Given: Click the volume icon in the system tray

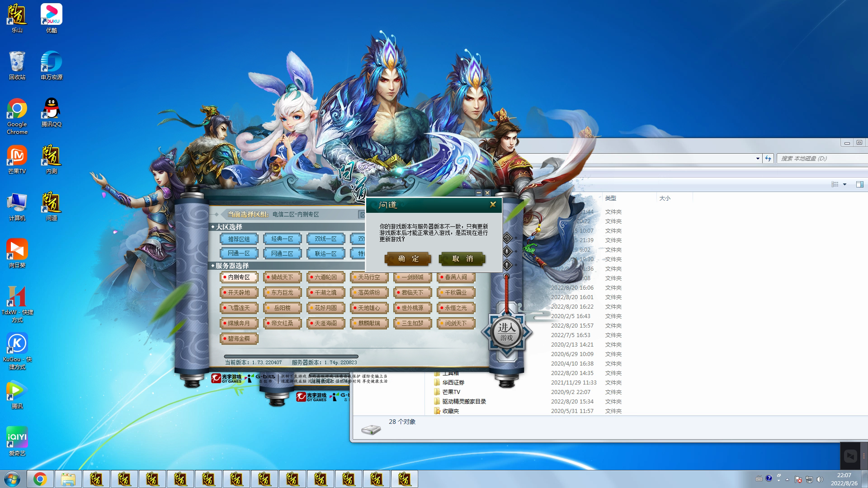Looking at the screenshot, I should (820, 479).
